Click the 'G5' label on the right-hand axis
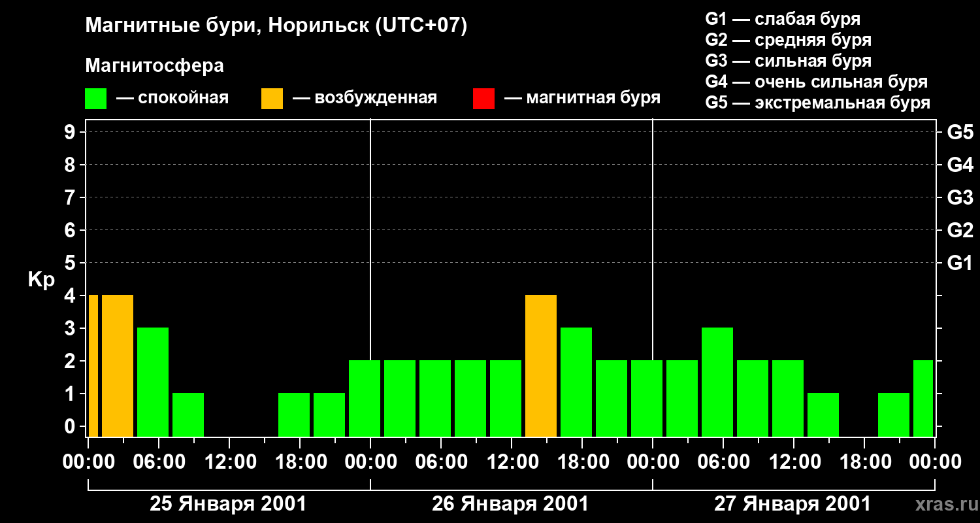The height and width of the screenshot is (523, 980). click(x=960, y=132)
